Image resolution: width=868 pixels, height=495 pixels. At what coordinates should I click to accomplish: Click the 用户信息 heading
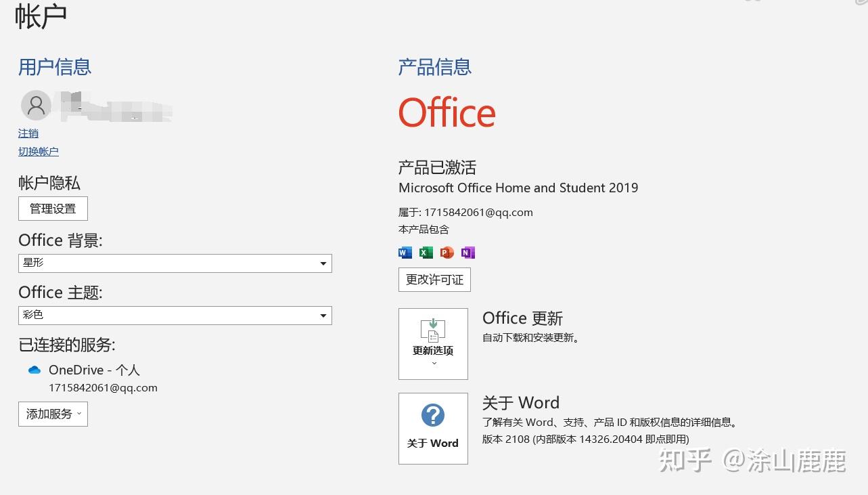pyautogui.click(x=55, y=67)
